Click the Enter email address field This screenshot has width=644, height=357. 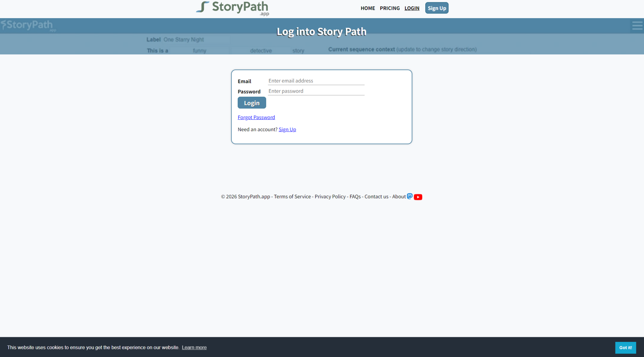(316, 81)
